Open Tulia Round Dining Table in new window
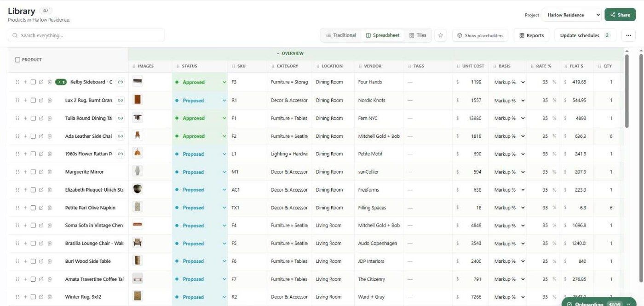The image size is (644, 306). (x=41, y=118)
